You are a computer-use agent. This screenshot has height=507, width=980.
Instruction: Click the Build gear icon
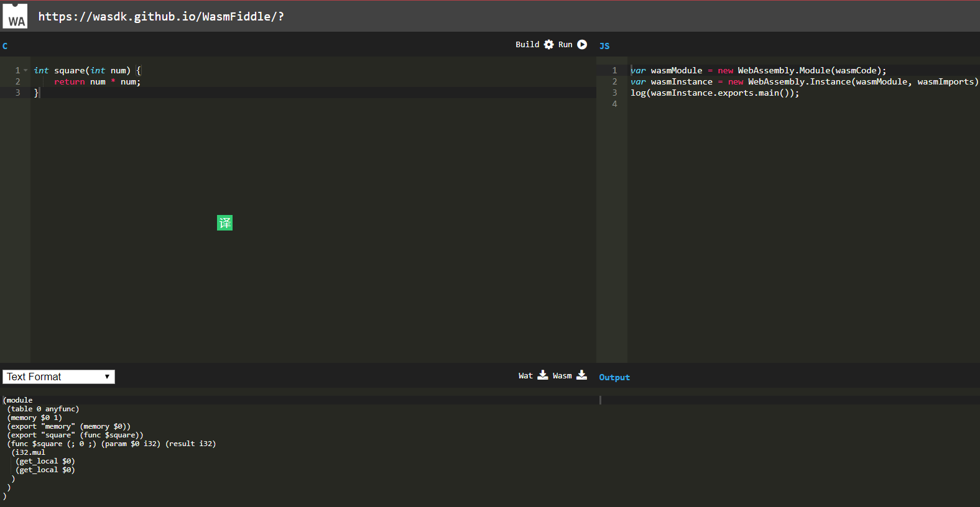coord(548,45)
